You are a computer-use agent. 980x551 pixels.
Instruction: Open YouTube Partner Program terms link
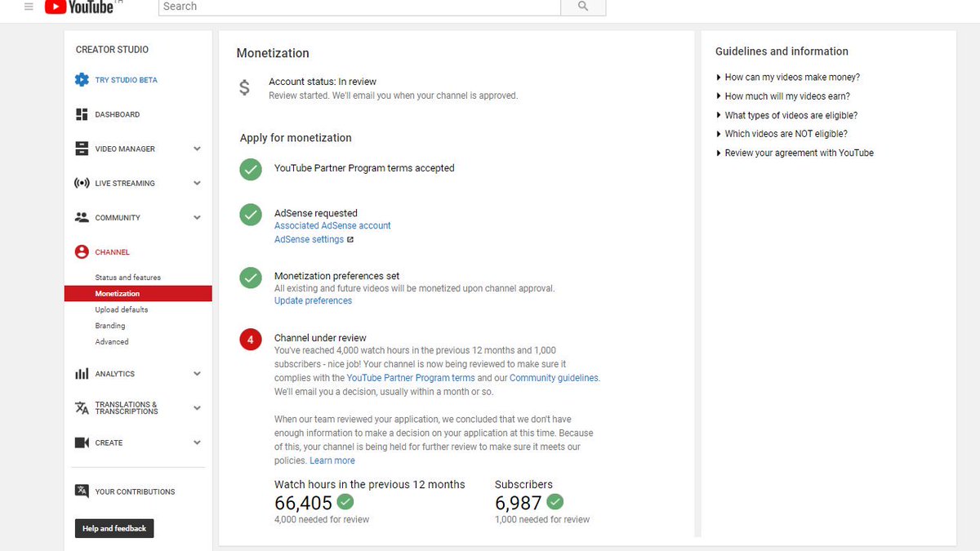(x=411, y=378)
